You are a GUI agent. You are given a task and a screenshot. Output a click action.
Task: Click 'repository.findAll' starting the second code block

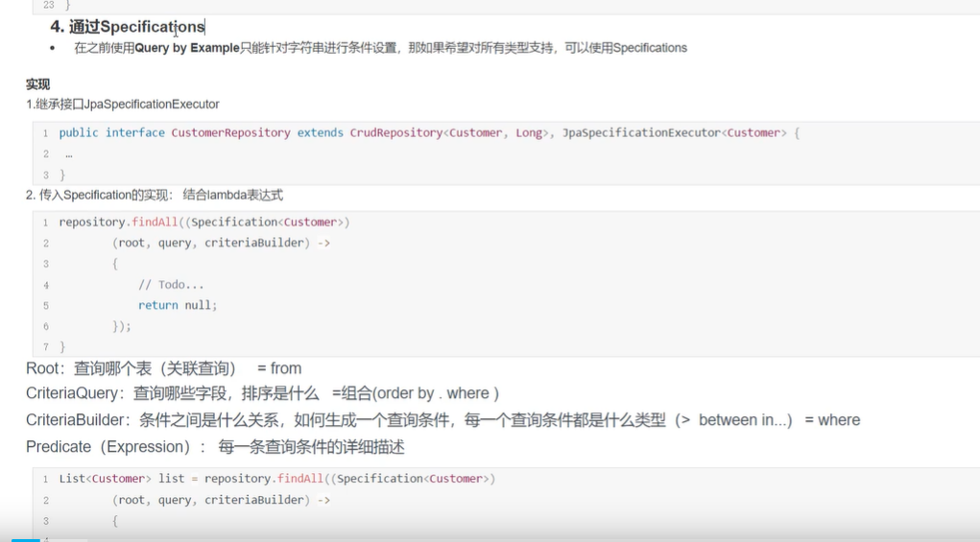[x=119, y=223]
